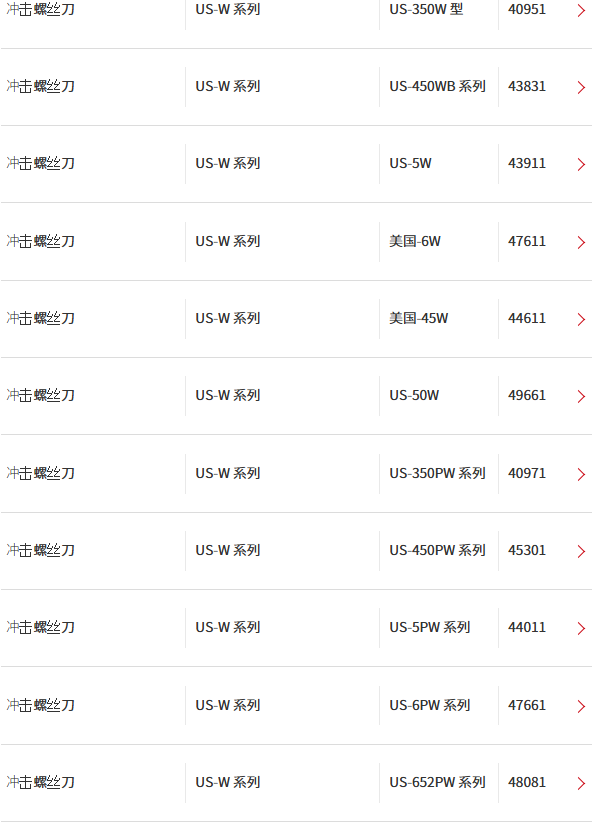Screen dimensions: 595x829
Task: Open the US-652PW 系列 product
Action: click(x=437, y=782)
